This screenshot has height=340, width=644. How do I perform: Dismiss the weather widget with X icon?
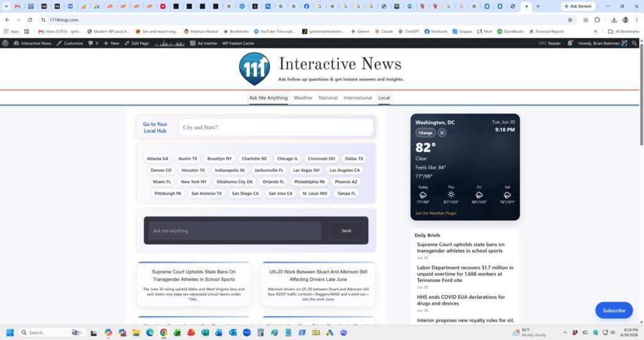(442, 133)
